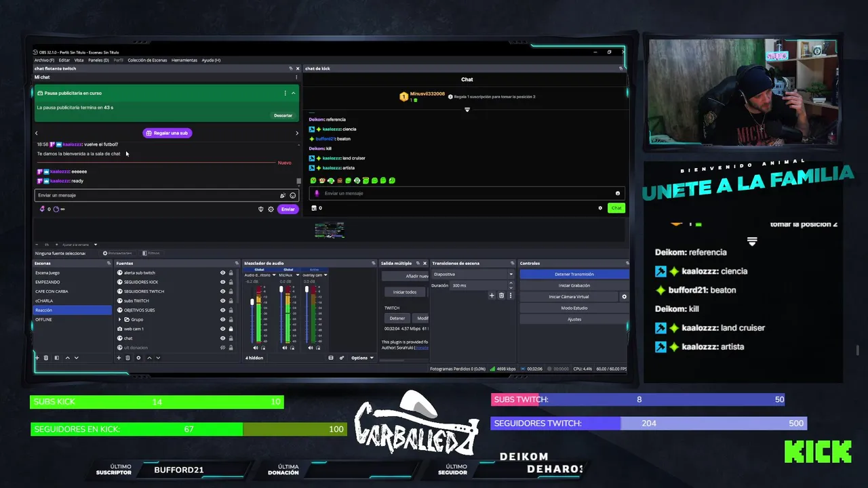The width and height of the screenshot is (868, 488).
Task: Open Audio d...ritorio channel dropdown arrow
Action: pos(275,275)
